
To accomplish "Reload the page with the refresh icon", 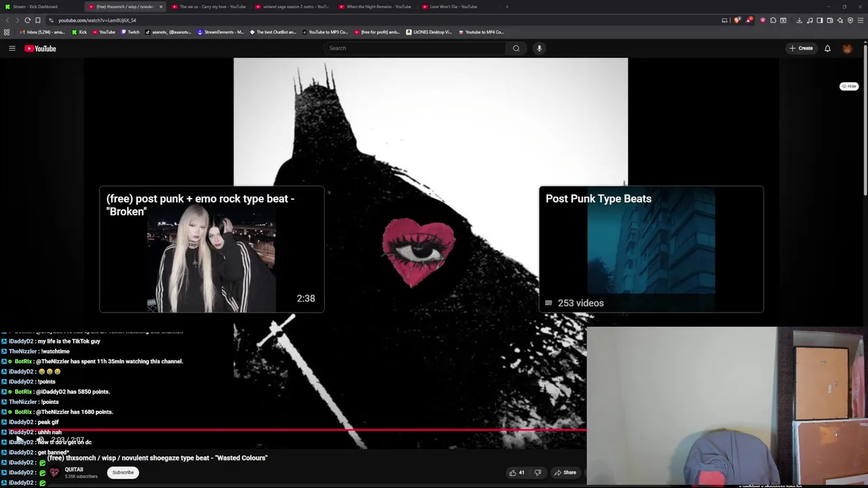I will [x=28, y=20].
